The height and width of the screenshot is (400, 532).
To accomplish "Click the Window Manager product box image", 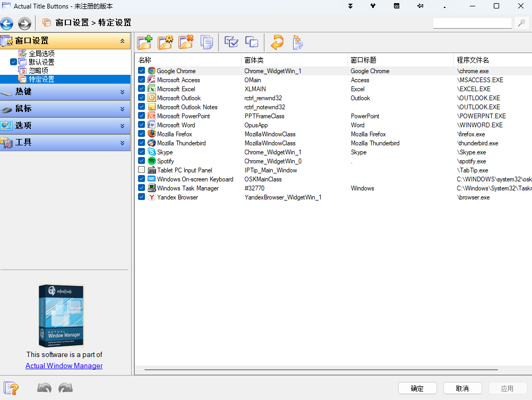I will point(62,316).
